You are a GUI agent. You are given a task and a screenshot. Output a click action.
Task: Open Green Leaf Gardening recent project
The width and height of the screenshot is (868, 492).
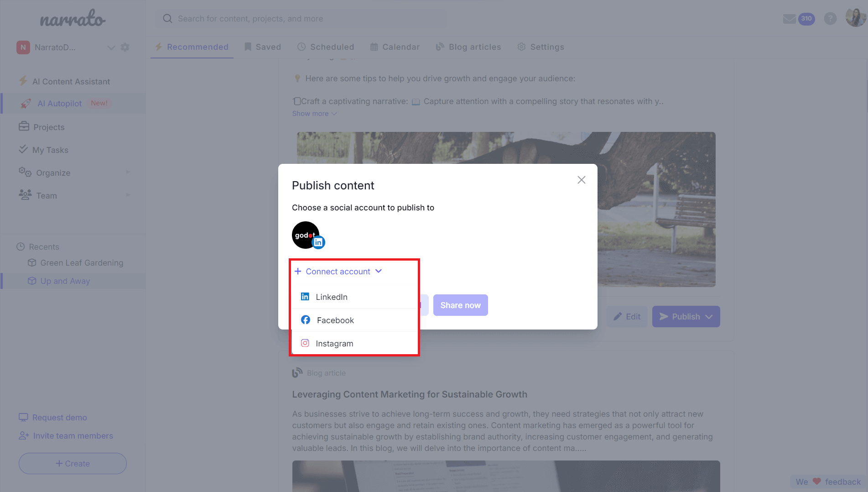coord(82,263)
